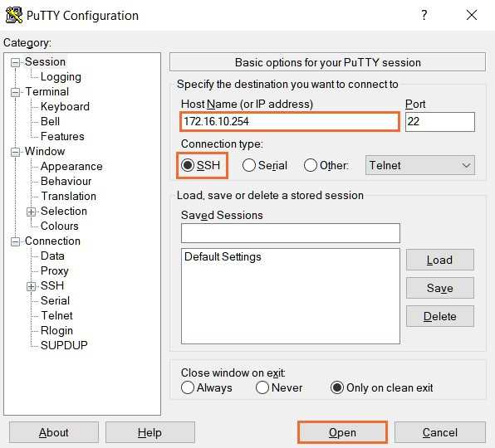Click the Save session button

point(439,288)
